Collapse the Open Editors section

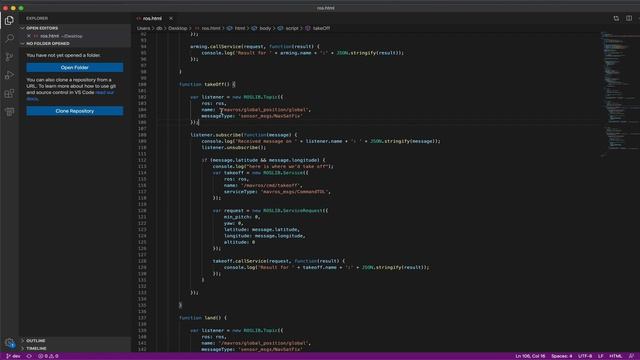tap(42, 28)
